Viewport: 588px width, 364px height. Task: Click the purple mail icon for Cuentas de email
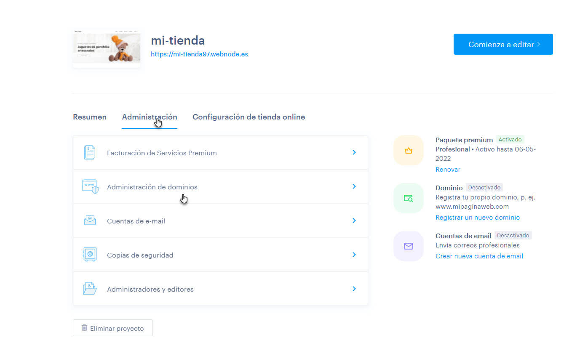point(408,246)
